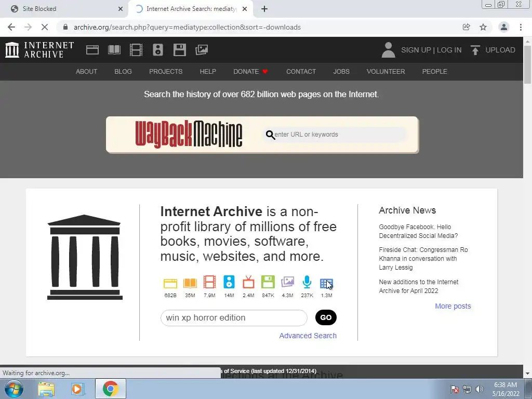This screenshot has width=532, height=399.
Task: Open the HELP menu item
Action: (208, 72)
